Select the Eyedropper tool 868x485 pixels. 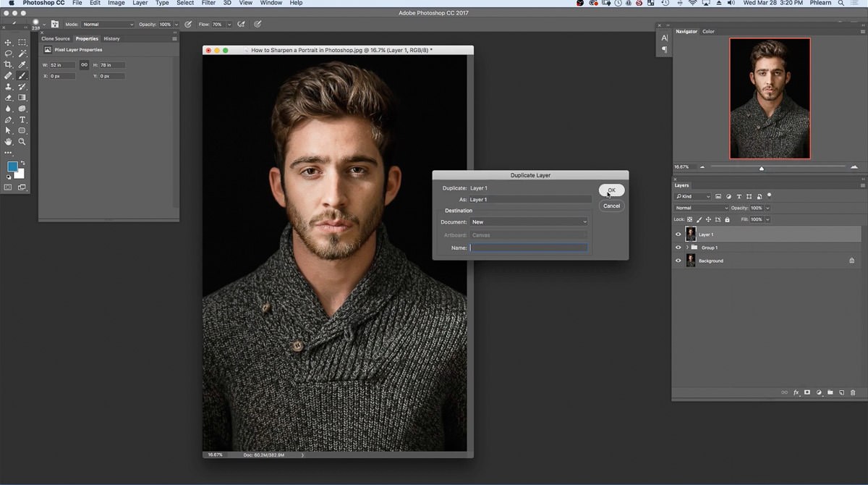[x=22, y=64]
